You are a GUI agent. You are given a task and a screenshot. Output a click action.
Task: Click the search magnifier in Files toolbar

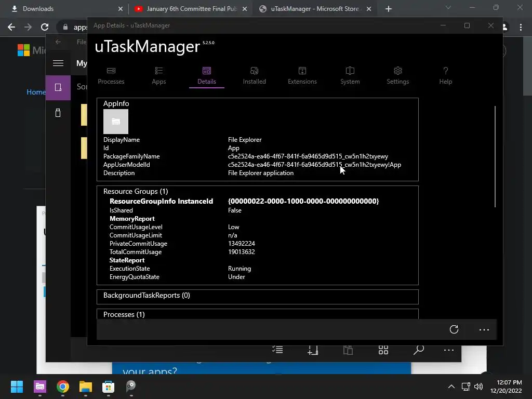pos(419,350)
